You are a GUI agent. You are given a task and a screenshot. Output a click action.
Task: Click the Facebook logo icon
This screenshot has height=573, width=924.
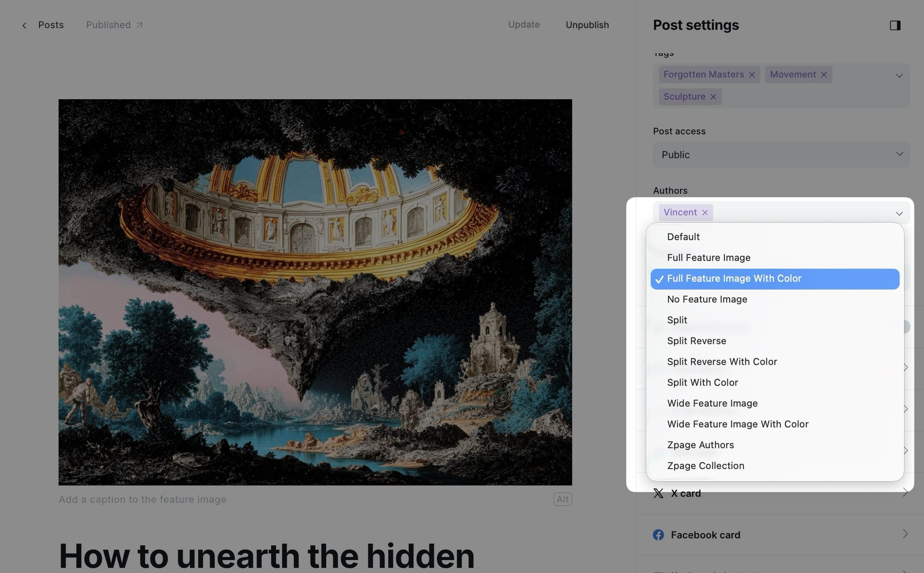pos(658,535)
